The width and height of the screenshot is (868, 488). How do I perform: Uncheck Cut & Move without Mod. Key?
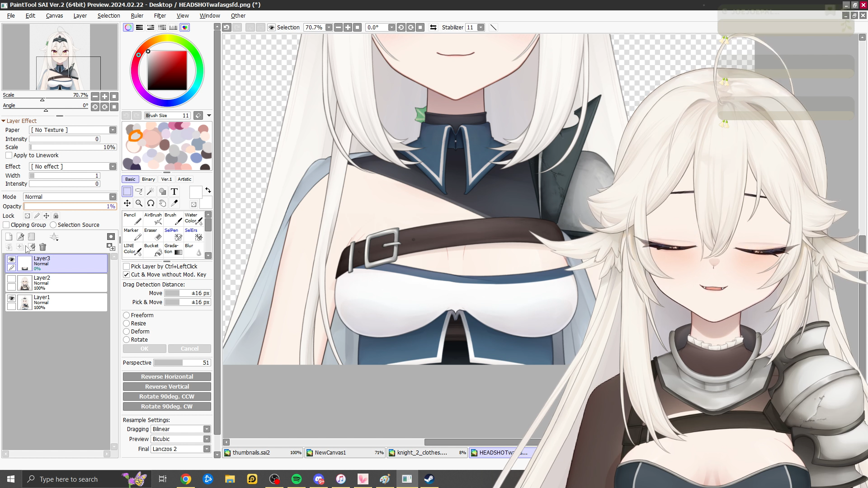click(127, 275)
